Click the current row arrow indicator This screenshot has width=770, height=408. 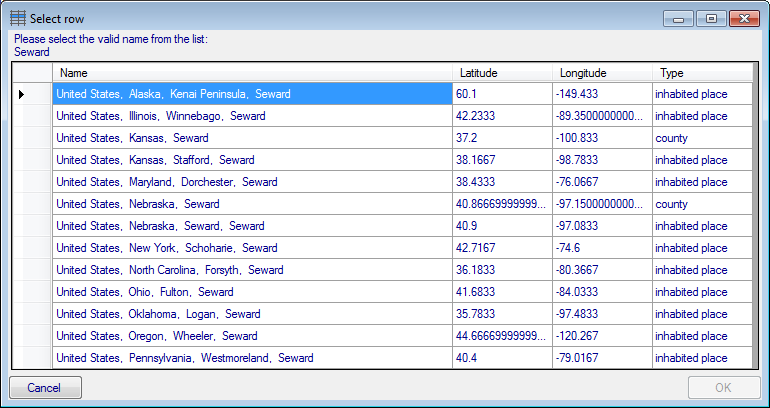coord(22,94)
